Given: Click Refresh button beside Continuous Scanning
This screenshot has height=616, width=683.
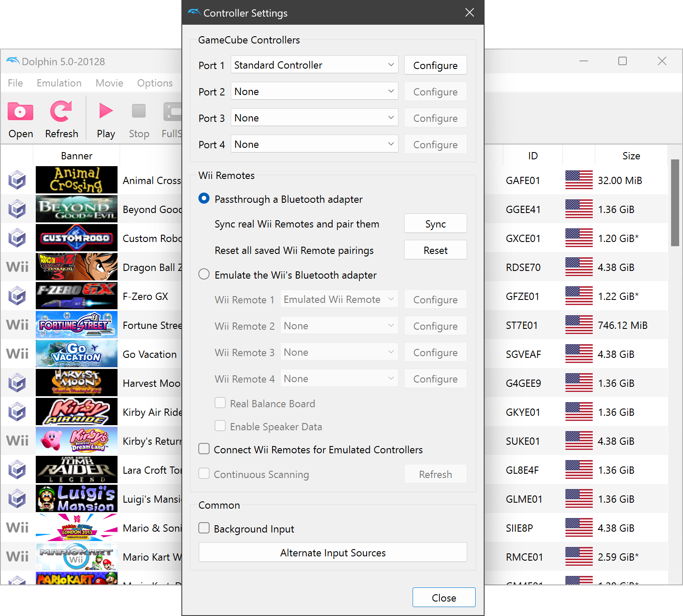Looking at the screenshot, I should click(435, 474).
